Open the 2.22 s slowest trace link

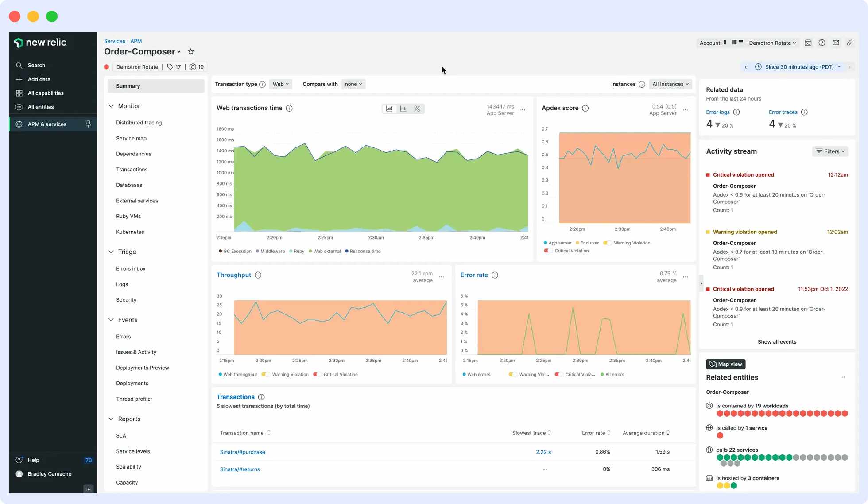543,452
